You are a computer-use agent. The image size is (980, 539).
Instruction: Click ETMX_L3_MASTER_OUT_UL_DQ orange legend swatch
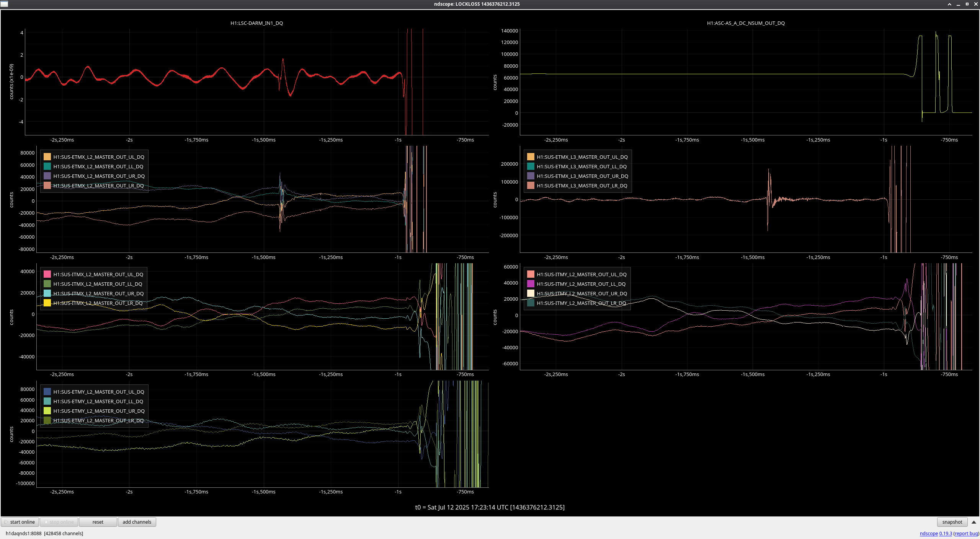point(531,157)
